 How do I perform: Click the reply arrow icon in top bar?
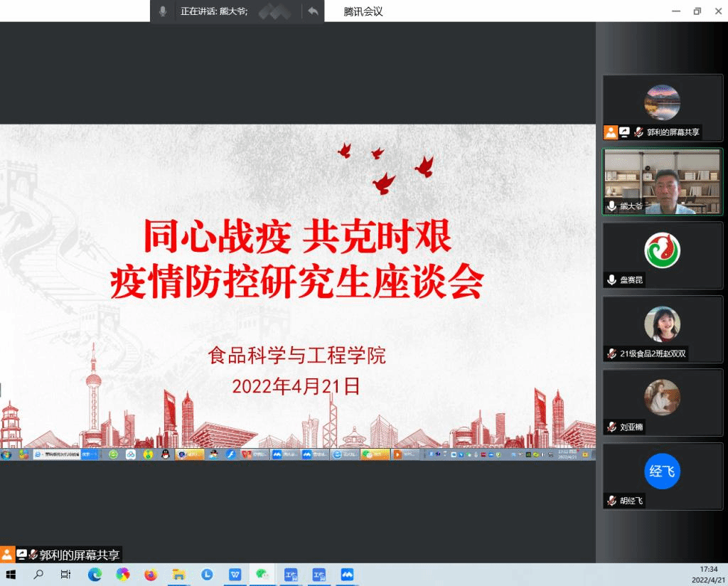click(313, 11)
